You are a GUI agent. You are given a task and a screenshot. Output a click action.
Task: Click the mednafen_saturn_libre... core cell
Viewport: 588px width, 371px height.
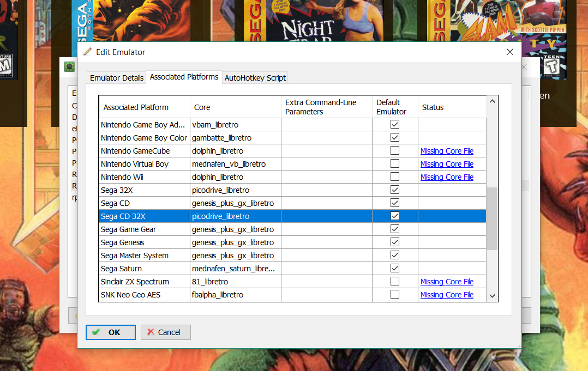coord(236,269)
